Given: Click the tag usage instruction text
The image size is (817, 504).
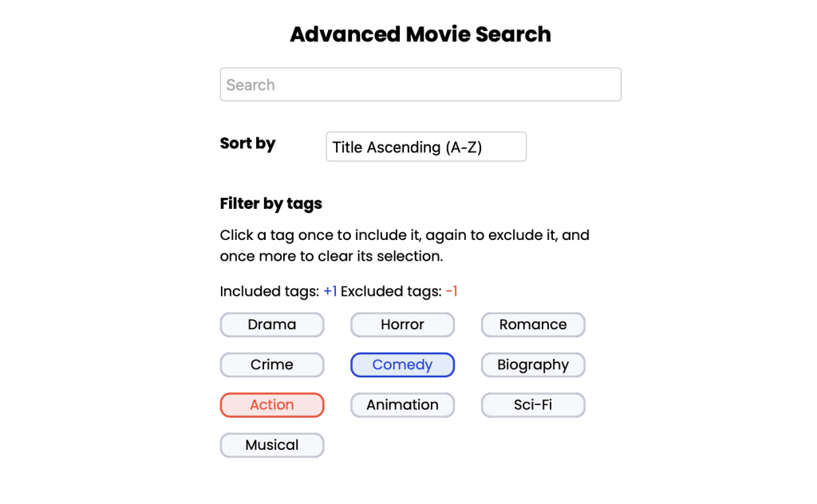Looking at the screenshot, I should (x=405, y=246).
